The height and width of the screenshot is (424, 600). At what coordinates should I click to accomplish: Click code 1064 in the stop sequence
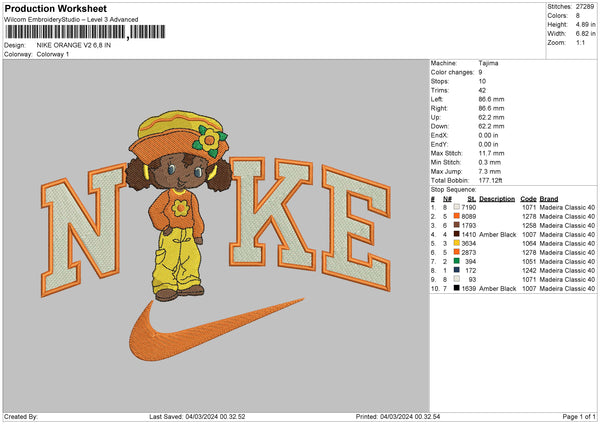(x=529, y=243)
